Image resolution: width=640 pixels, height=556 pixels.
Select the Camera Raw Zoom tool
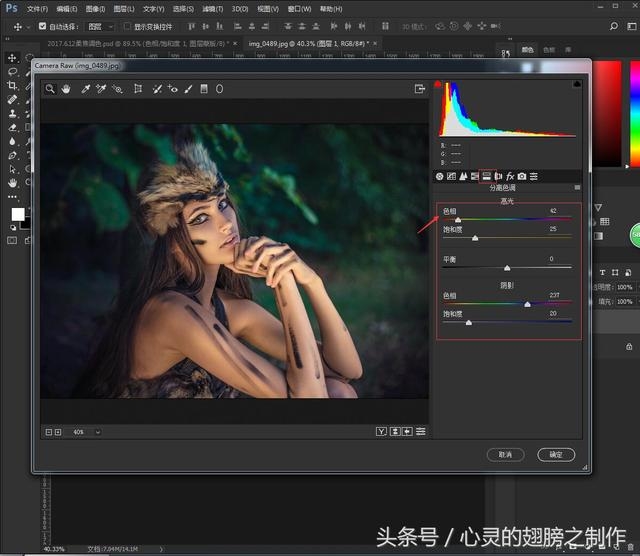50,89
